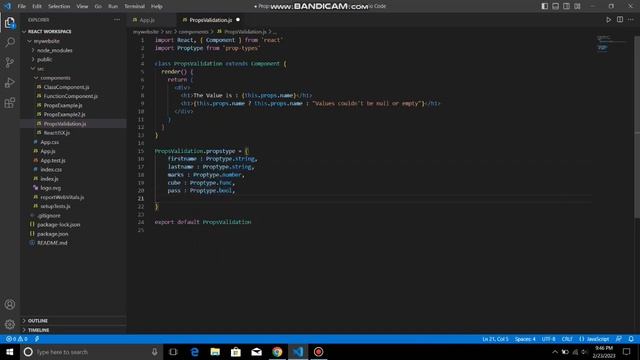Open the Manage gear icon
The width and height of the screenshot is (640, 360).
[10, 324]
